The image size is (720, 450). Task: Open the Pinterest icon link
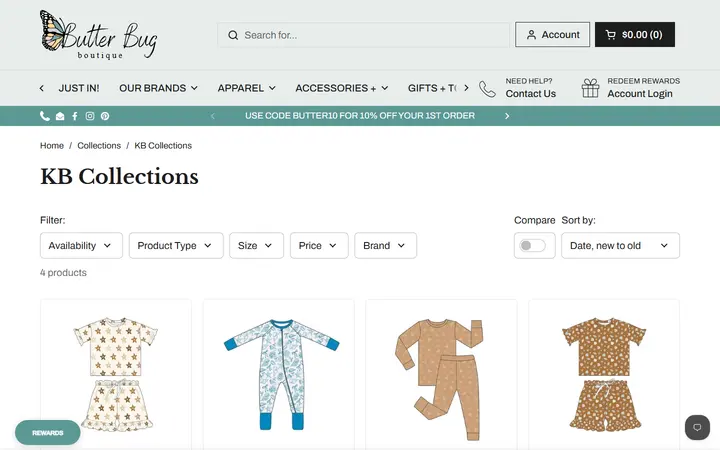click(x=105, y=116)
